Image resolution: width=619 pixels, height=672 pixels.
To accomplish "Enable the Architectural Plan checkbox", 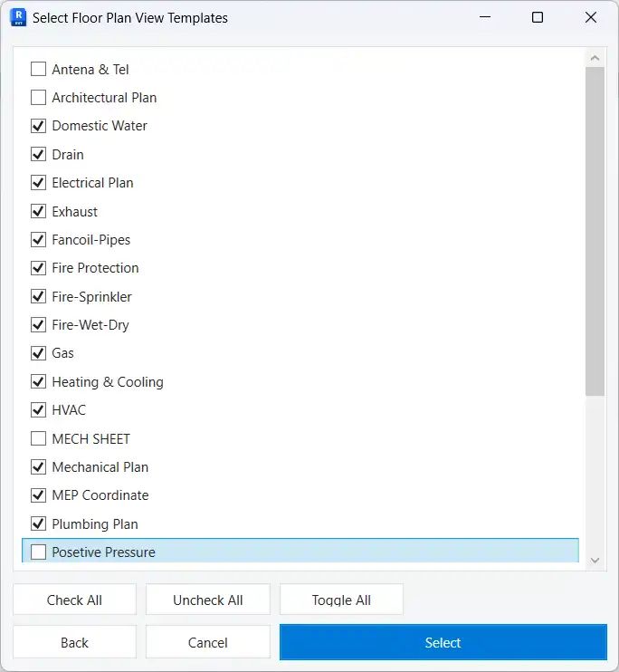I will click(x=38, y=98).
